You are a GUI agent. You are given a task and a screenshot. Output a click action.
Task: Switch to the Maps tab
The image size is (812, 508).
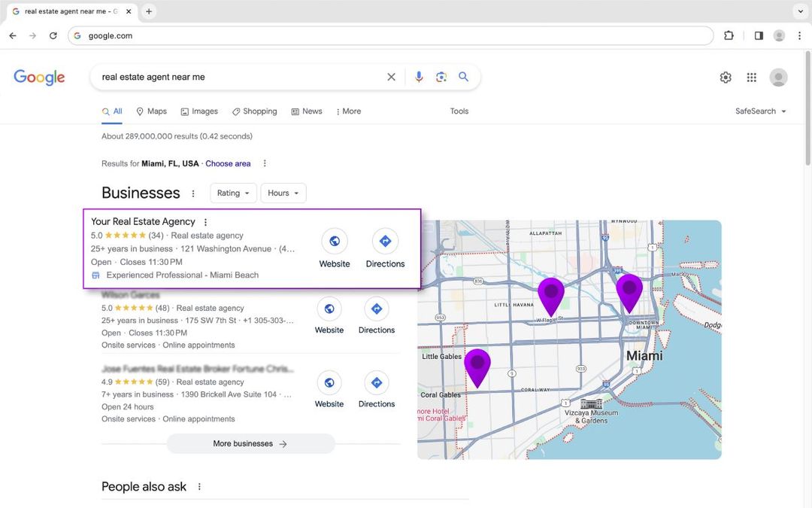(x=151, y=111)
